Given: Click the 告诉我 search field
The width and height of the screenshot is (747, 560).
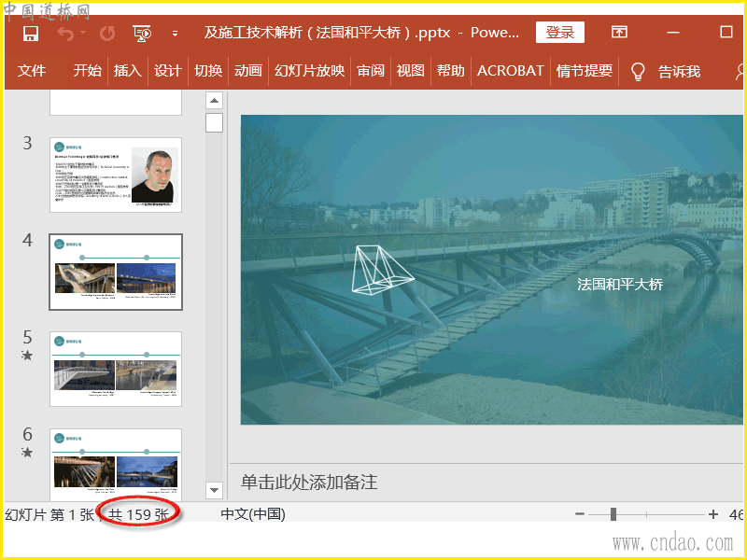Looking at the screenshot, I should (x=679, y=72).
